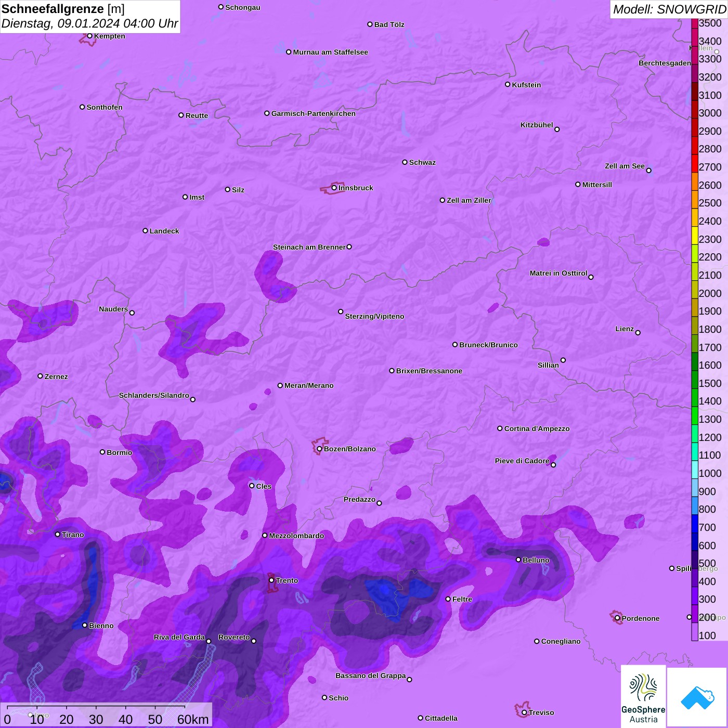Click the Sonthofen location dot
This screenshot has height=728, width=728.
pos(82,107)
